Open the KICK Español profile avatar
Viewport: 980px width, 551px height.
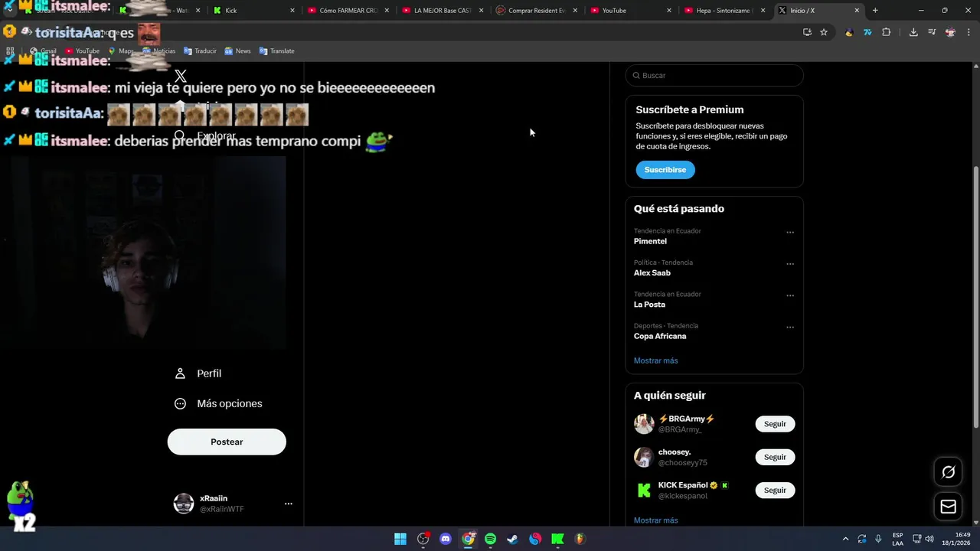tap(644, 490)
